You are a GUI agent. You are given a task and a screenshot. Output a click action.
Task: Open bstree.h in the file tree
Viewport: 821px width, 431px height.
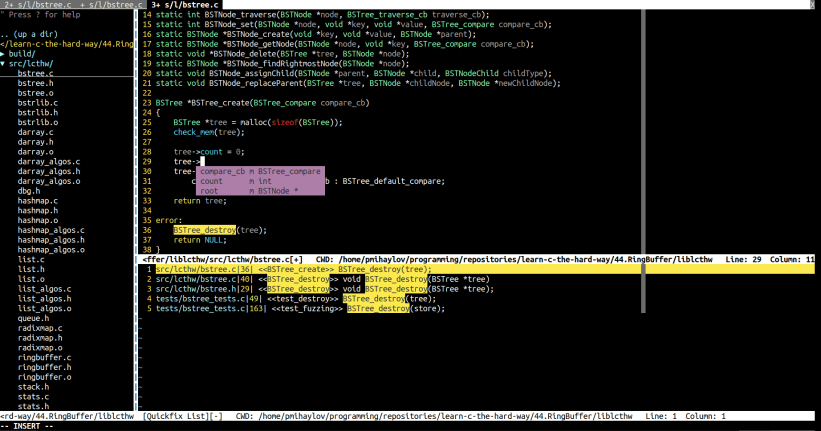point(36,83)
